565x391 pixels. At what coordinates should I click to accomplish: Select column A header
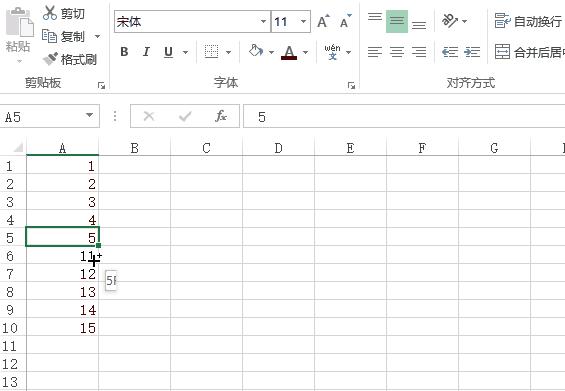coord(62,148)
